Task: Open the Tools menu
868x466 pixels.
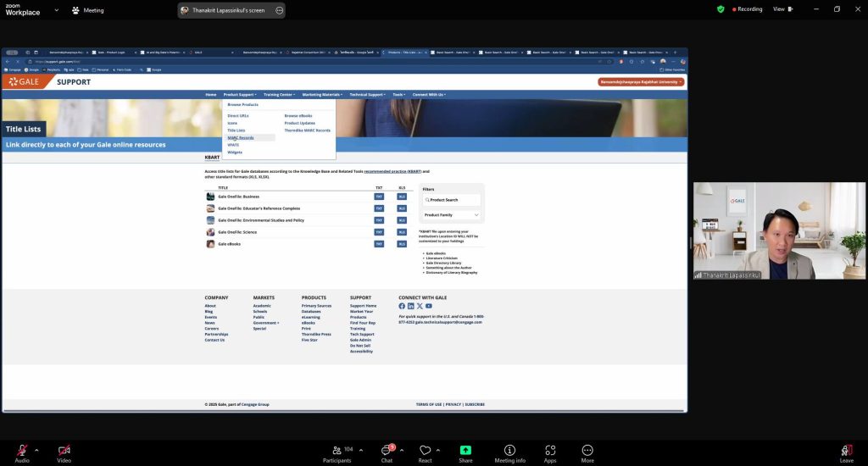Action: (399, 95)
